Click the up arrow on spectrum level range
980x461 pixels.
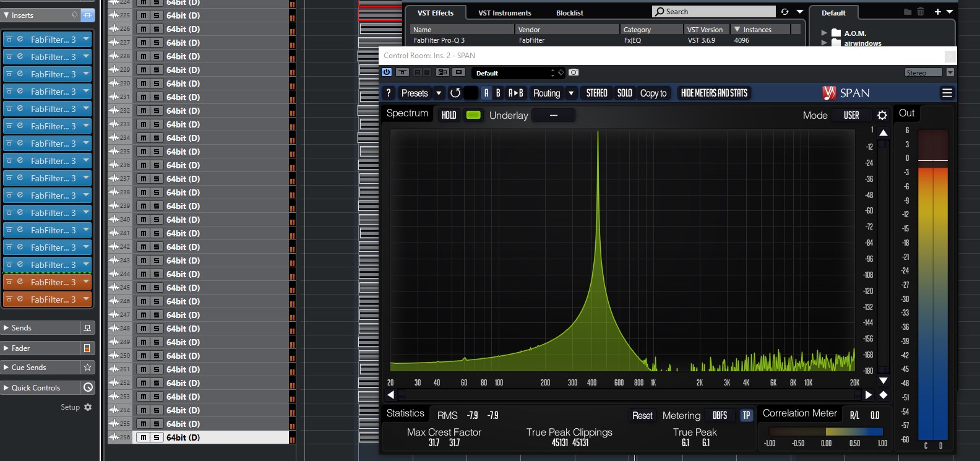(883, 132)
